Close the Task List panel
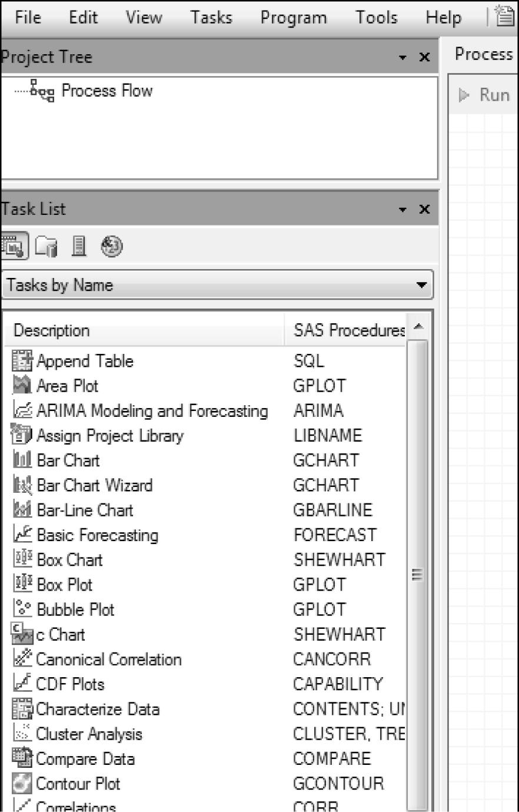This screenshot has width=519, height=812. click(424, 209)
